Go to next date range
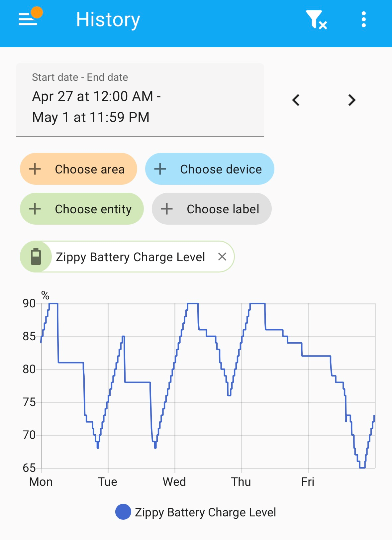The height and width of the screenshot is (540, 392). tap(352, 100)
